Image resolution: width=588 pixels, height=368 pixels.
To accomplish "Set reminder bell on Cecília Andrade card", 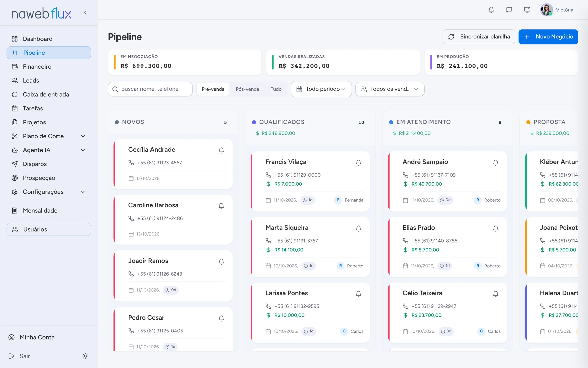I will [221, 150].
